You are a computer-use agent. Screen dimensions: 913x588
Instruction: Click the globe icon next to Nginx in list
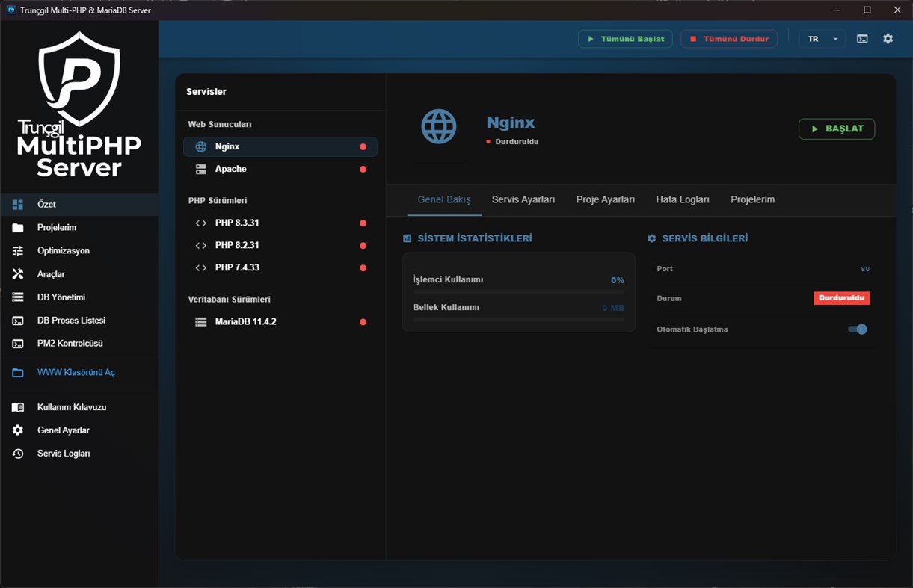tap(200, 147)
